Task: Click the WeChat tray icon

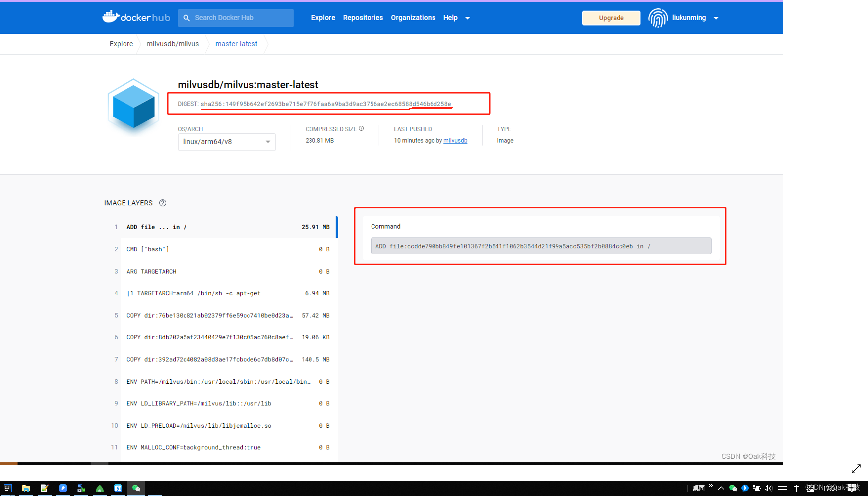Action: tap(733, 488)
